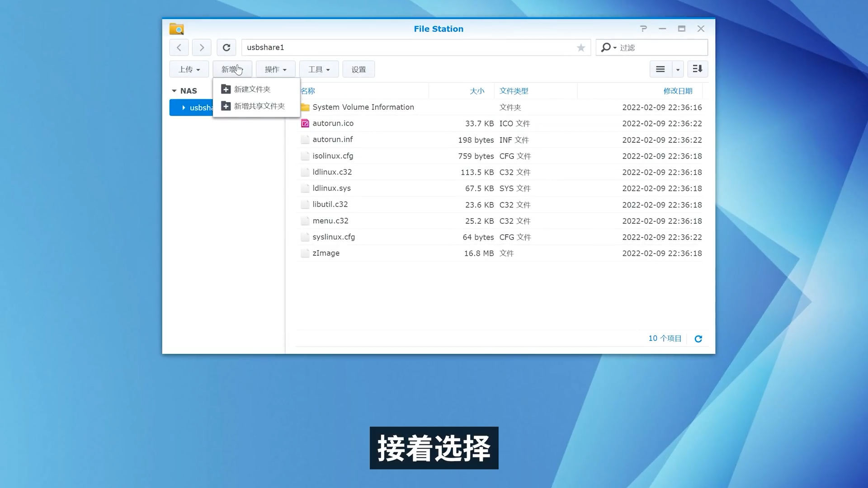Click the magnifier search icon

606,47
